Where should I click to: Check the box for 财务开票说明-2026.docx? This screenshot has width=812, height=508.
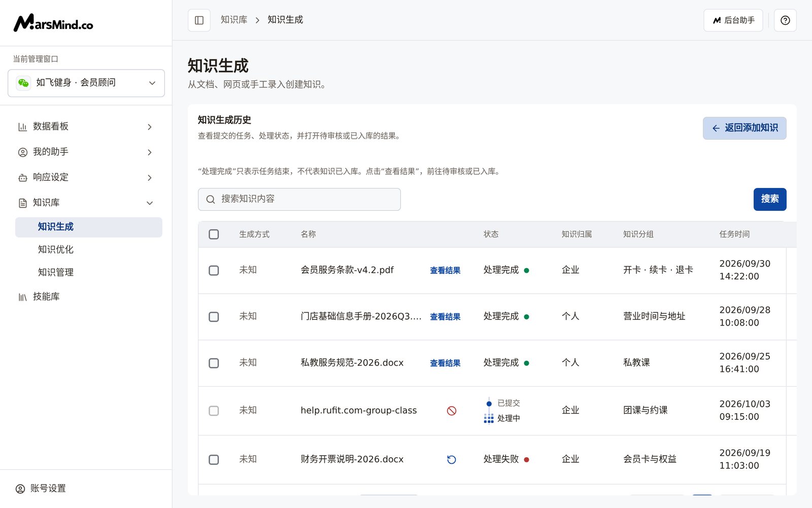[214, 459]
